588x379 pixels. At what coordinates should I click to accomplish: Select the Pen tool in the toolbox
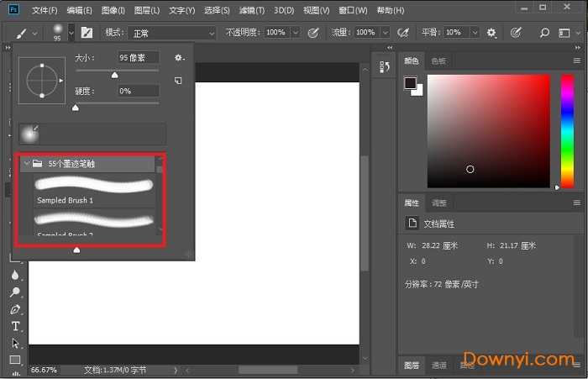click(15, 309)
